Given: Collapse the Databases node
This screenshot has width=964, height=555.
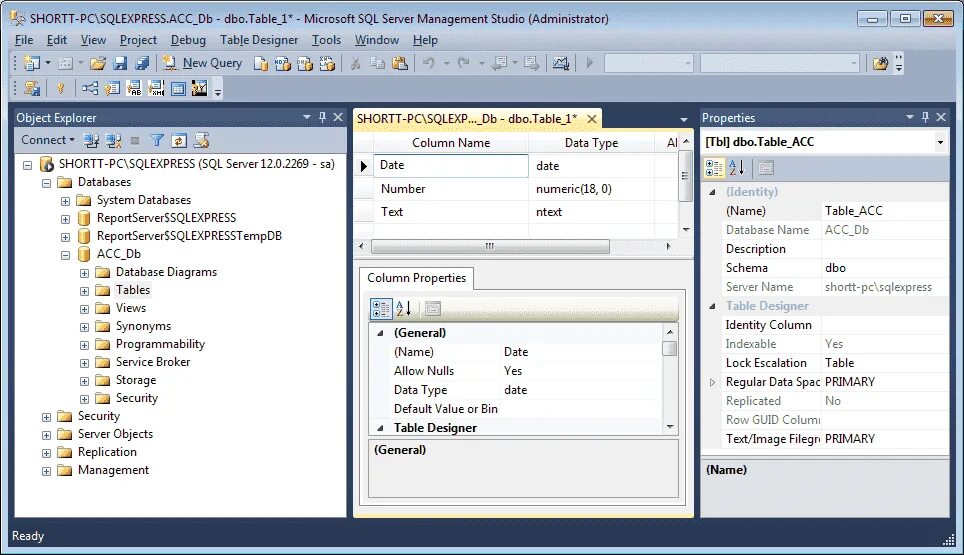Looking at the screenshot, I should click(x=46, y=183).
